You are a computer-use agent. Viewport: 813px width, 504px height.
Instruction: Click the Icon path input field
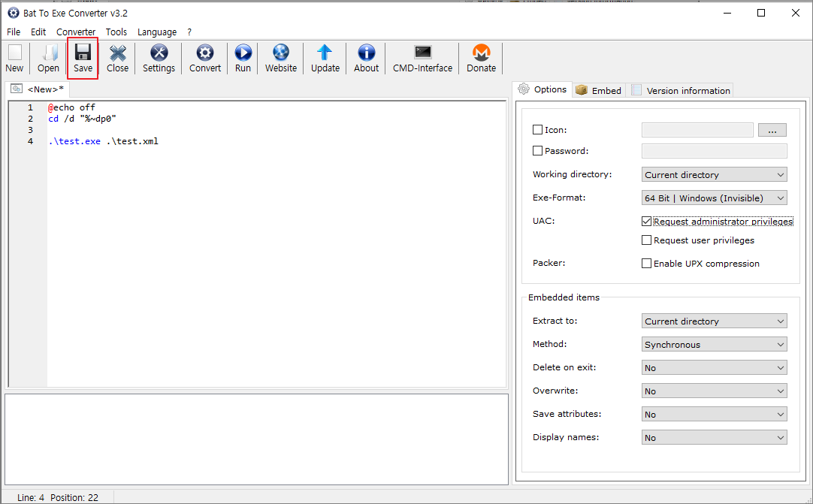coord(697,130)
